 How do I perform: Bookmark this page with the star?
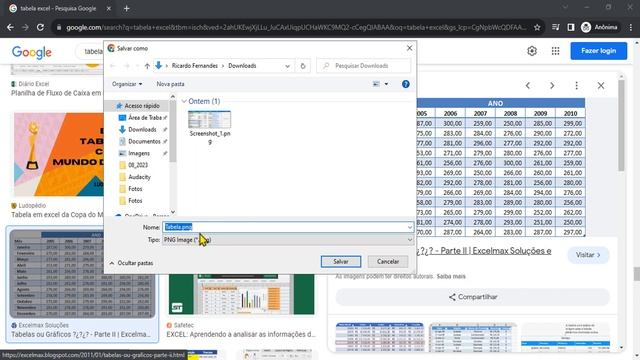click(x=537, y=27)
